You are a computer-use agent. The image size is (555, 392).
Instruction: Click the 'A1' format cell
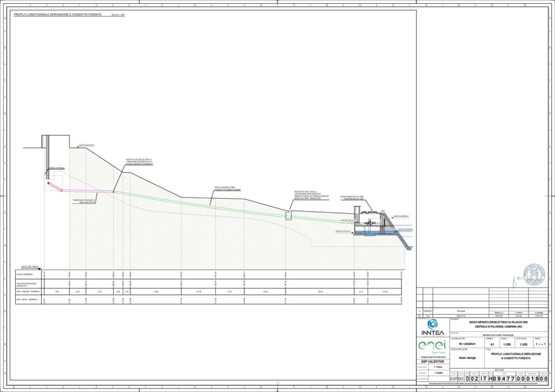[492, 344]
